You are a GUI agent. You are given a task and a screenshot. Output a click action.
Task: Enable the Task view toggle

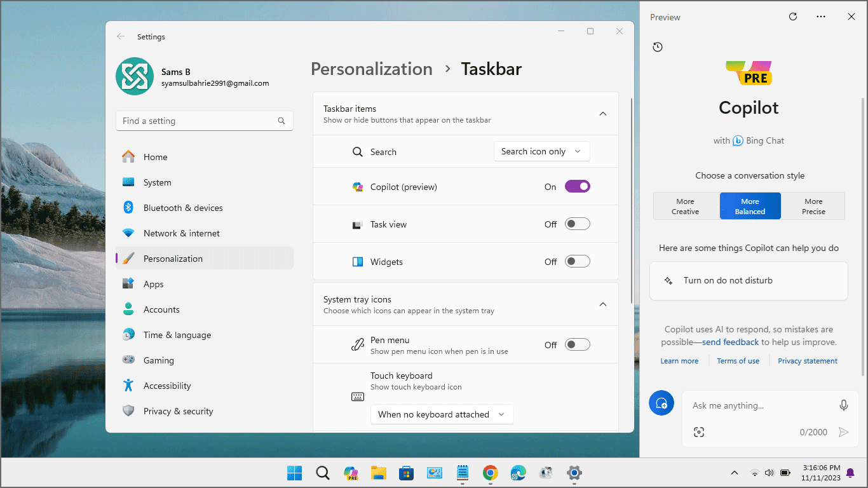click(x=578, y=224)
